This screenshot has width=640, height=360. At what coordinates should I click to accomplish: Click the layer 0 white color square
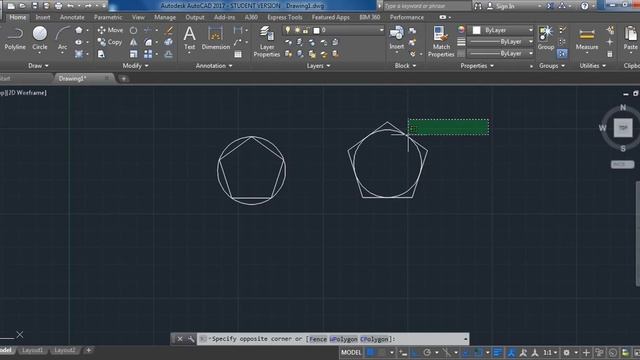tap(316, 30)
